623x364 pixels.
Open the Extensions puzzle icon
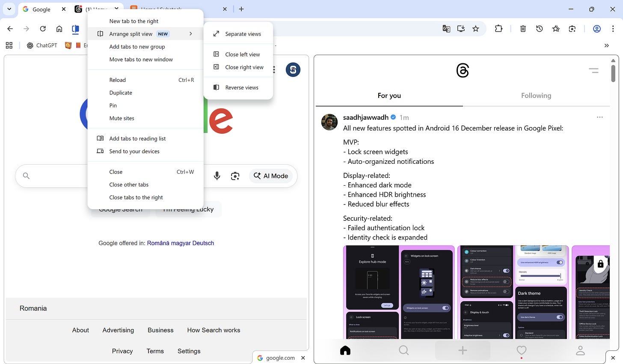pyautogui.click(x=498, y=29)
